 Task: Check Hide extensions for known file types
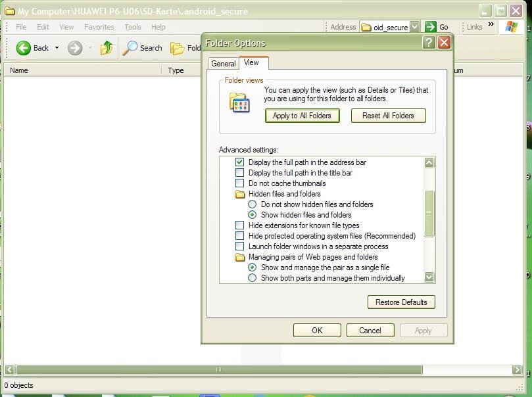(x=239, y=225)
